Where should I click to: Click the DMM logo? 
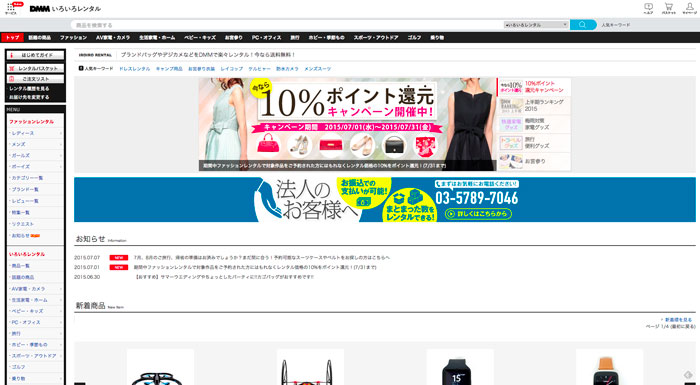[x=39, y=8]
